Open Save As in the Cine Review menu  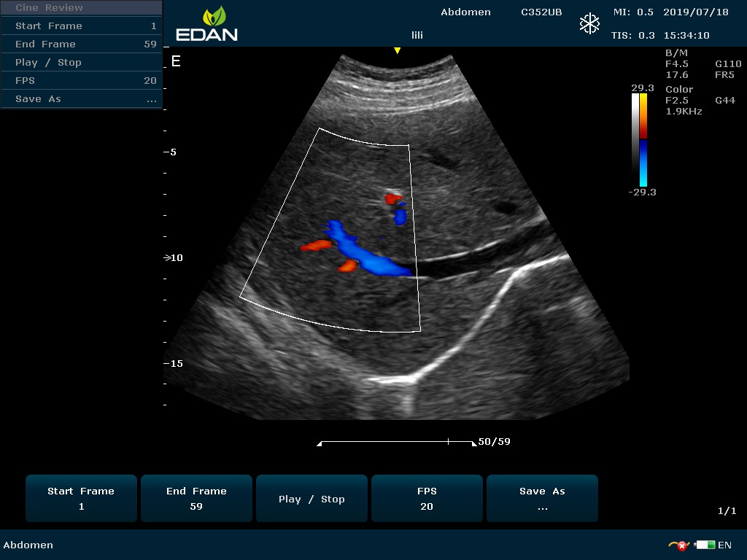click(81, 98)
